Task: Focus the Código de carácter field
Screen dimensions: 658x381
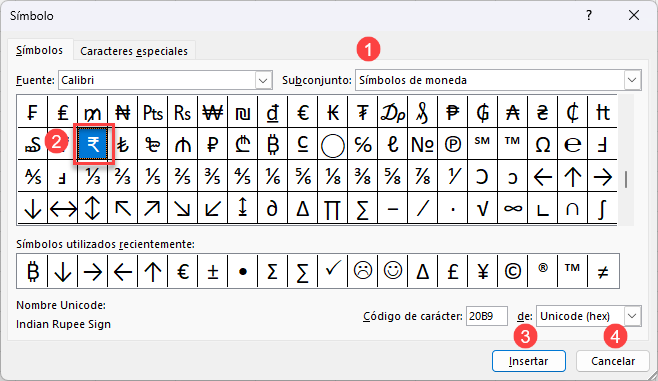Action: (487, 316)
